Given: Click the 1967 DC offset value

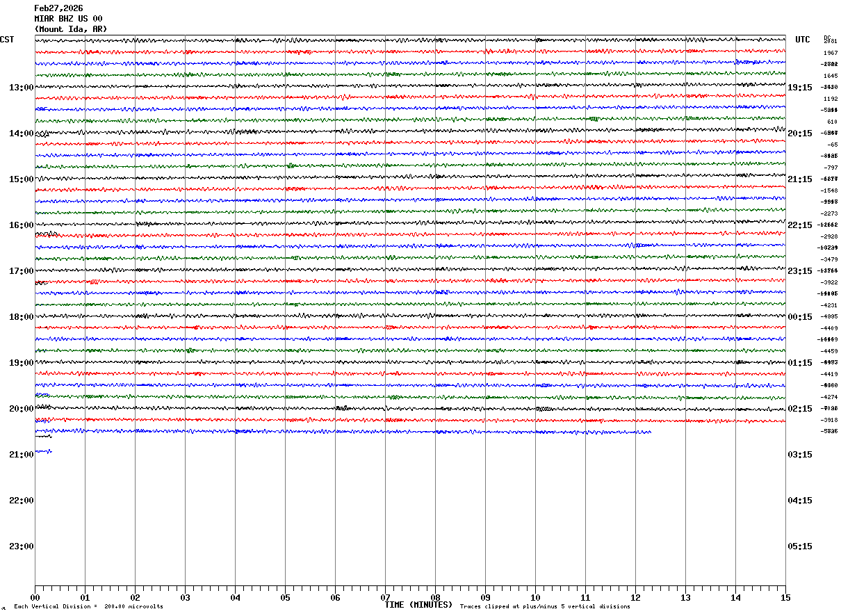Looking at the screenshot, I should (x=831, y=53).
